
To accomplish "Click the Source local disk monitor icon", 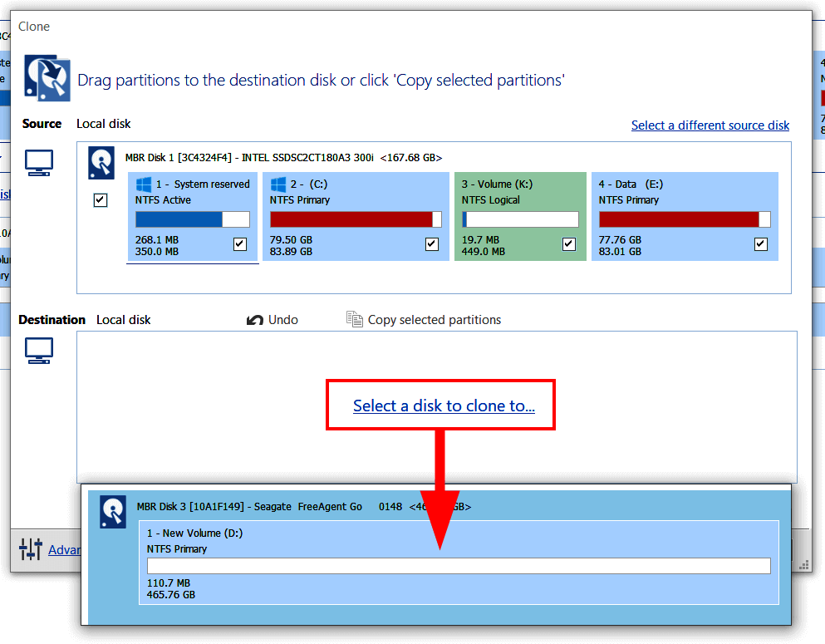I will 38,163.
